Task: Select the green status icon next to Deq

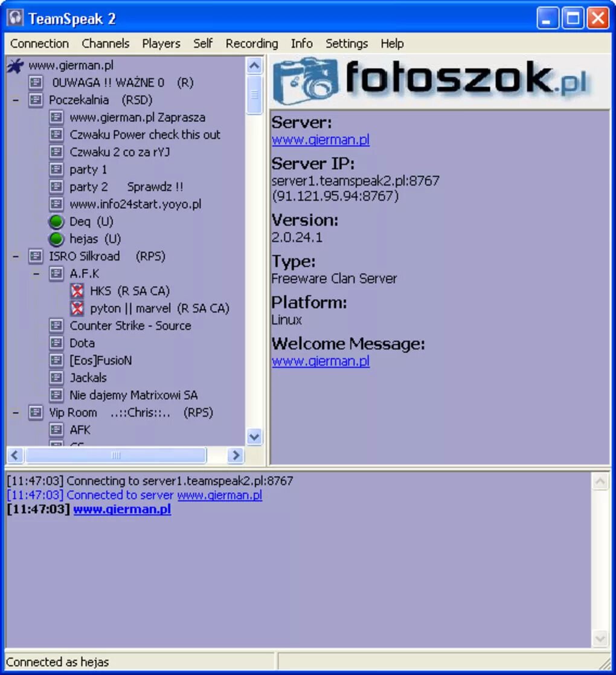Action: point(56,222)
